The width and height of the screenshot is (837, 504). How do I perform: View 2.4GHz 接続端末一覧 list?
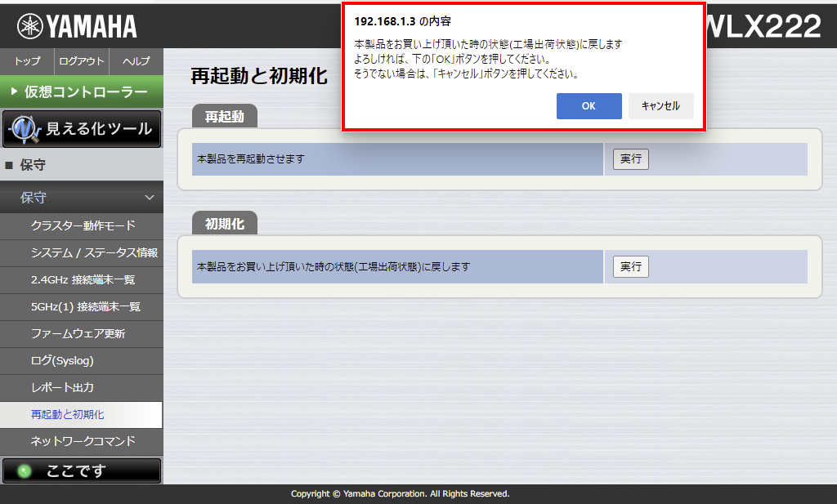point(83,279)
